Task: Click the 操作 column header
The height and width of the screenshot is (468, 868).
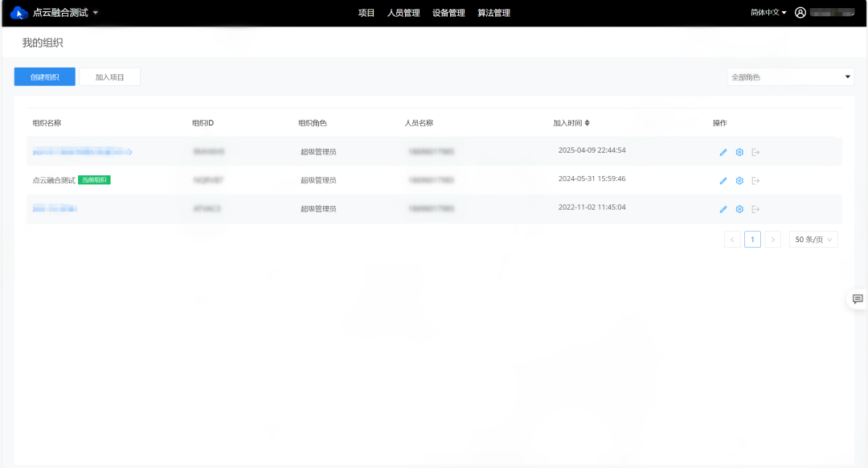Action: pos(719,123)
